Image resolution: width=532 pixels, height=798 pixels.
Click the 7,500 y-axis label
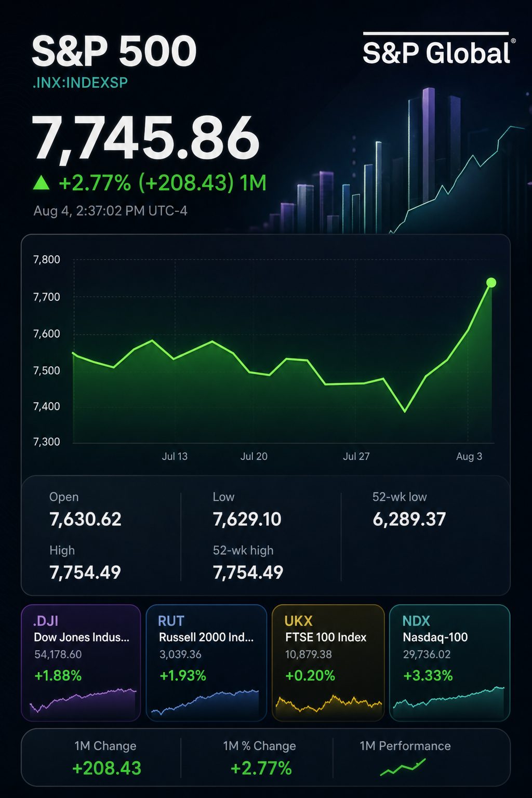coord(47,370)
